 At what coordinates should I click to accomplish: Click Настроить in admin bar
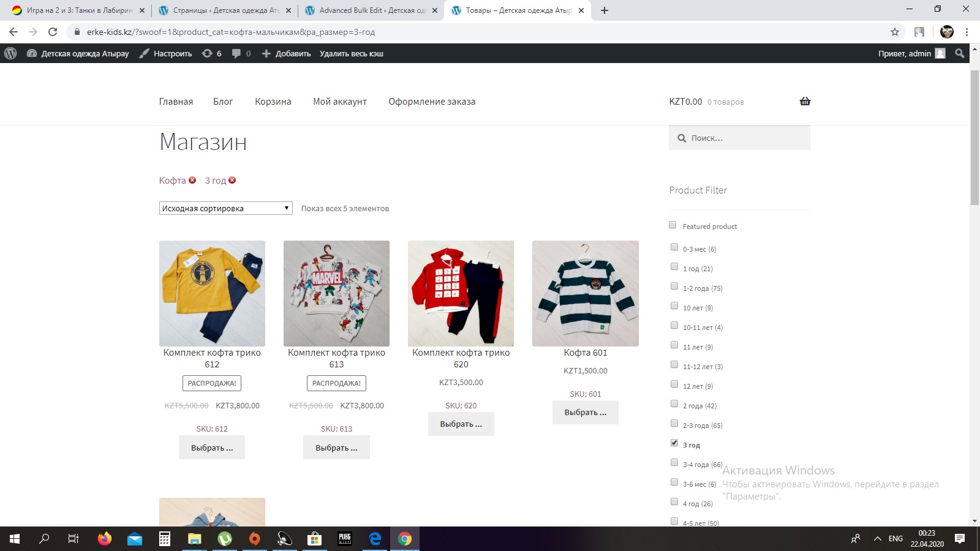pyautogui.click(x=166, y=53)
